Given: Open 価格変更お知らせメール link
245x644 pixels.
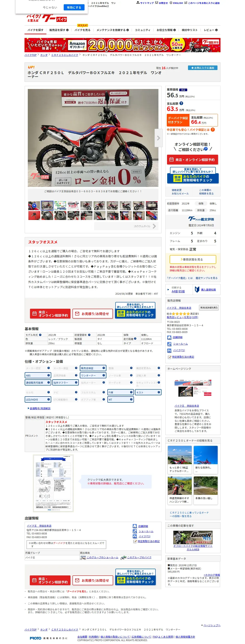Looking at the screenshot, I should [x=180, y=191].
